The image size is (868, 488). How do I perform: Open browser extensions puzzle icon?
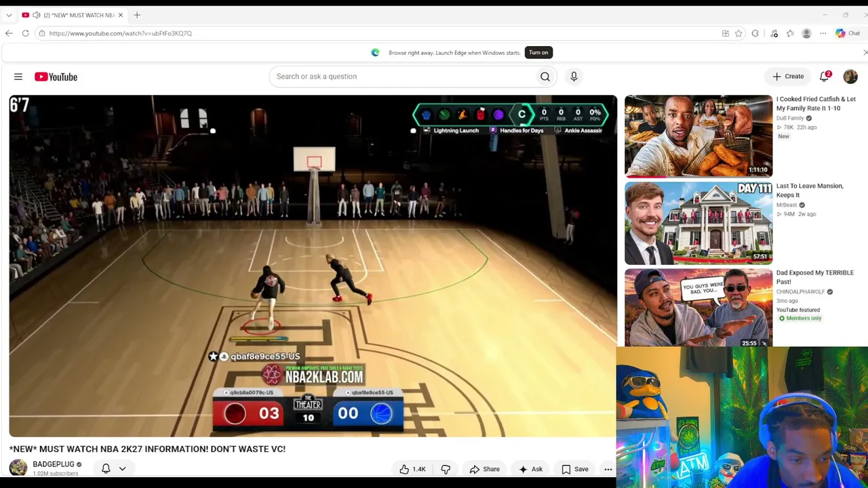(755, 33)
